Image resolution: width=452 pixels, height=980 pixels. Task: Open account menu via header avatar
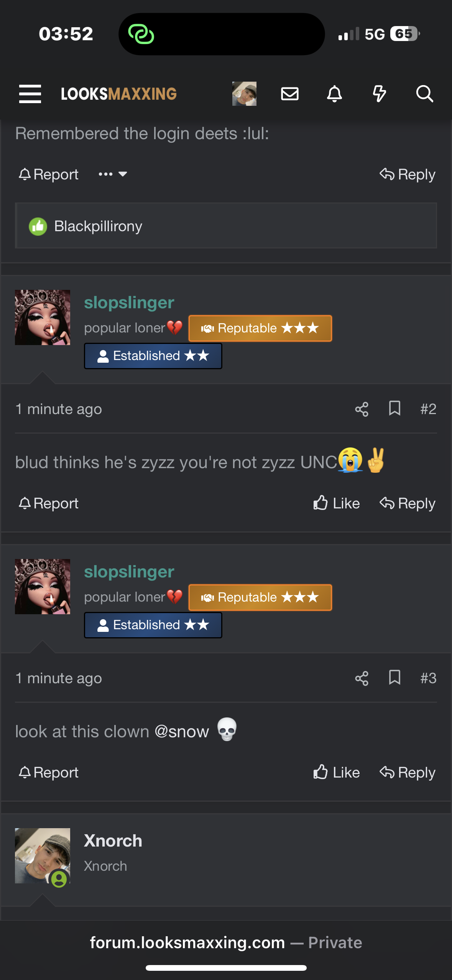click(x=244, y=94)
